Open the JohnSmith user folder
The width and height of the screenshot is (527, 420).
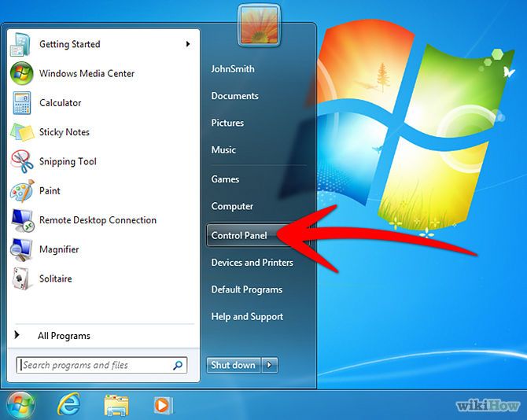[233, 69]
